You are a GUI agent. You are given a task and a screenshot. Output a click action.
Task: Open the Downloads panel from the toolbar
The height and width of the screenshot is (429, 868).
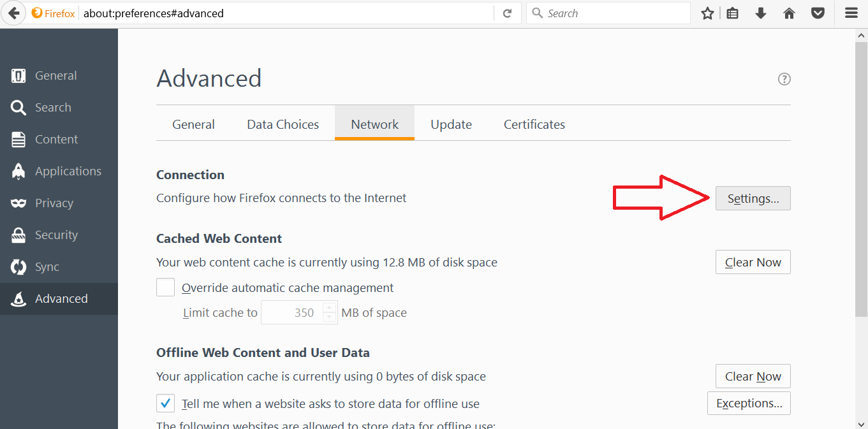tap(760, 13)
